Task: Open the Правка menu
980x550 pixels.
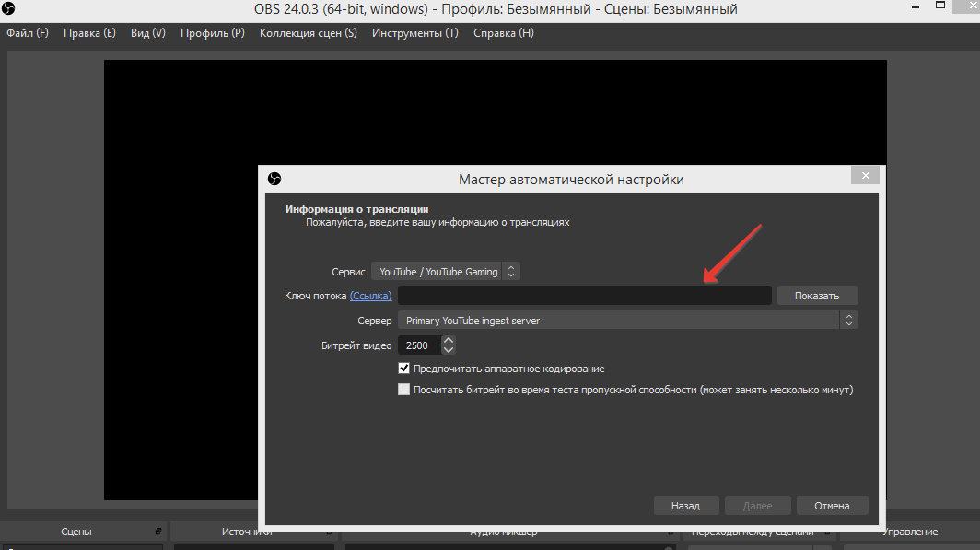Action: (x=89, y=33)
